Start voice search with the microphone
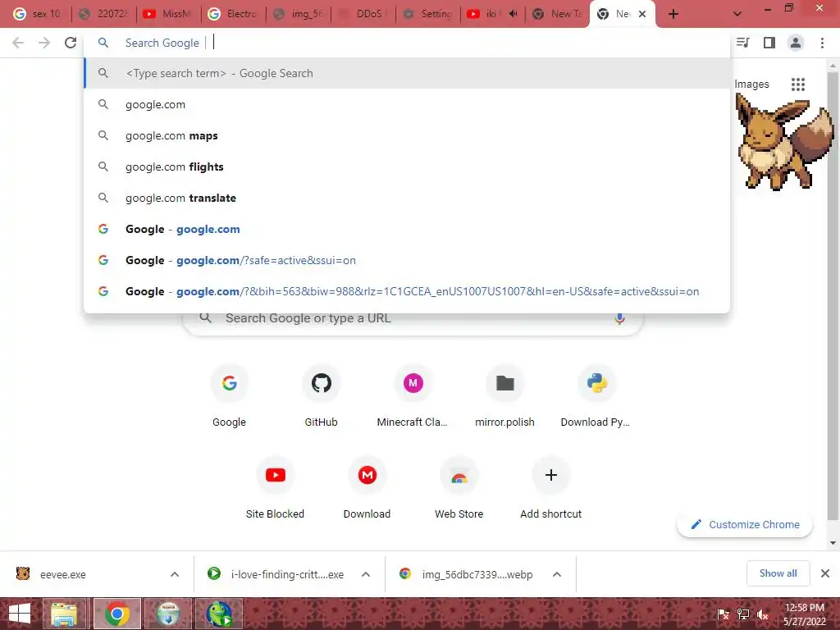Viewport: 840px width, 630px height. [619, 319]
